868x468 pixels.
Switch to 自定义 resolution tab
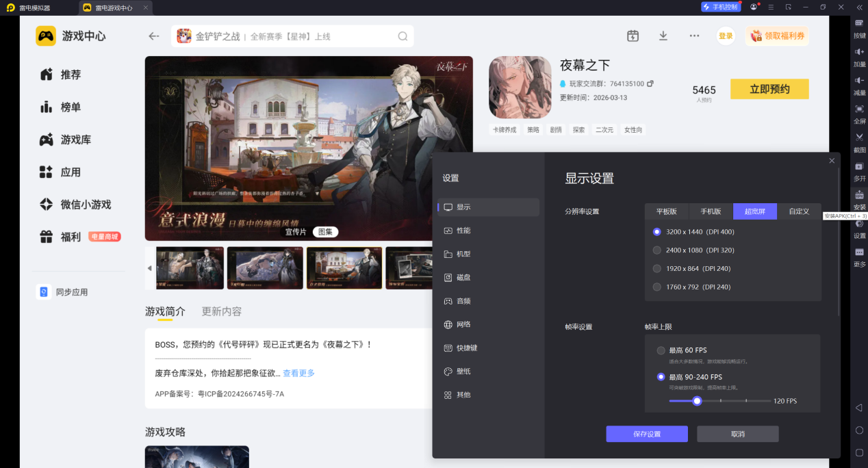click(799, 211)
